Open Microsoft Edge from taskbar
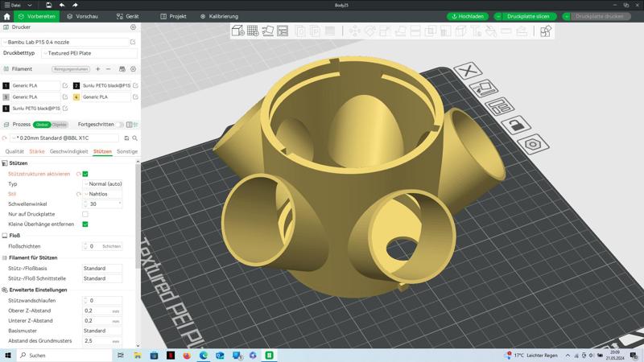644x362 pixels. coord(204,356)
